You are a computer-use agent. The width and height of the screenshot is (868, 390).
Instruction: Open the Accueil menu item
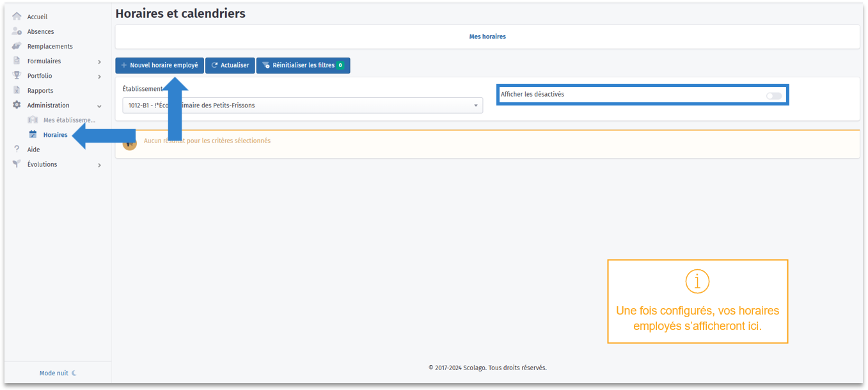click(x=37, y=17)
